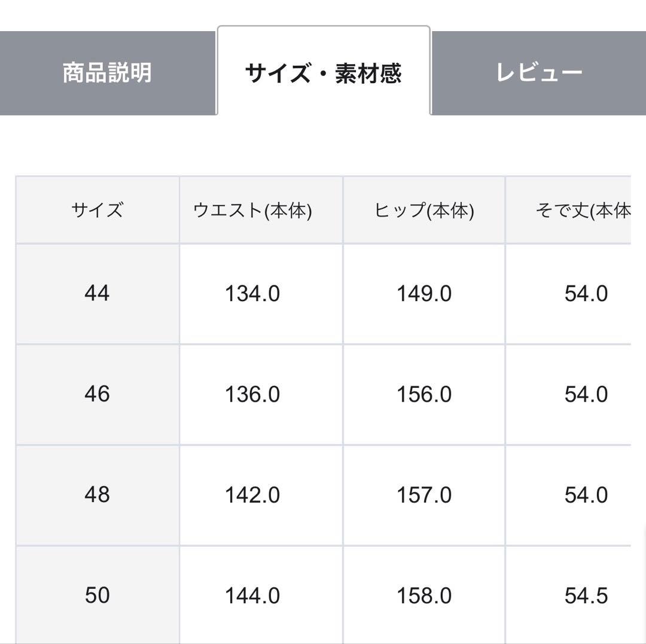Image resolution: width=646 pixels, height=644 pixels.
Task: Click the ヒップ(本体) column header
Action: pos(423,209)
